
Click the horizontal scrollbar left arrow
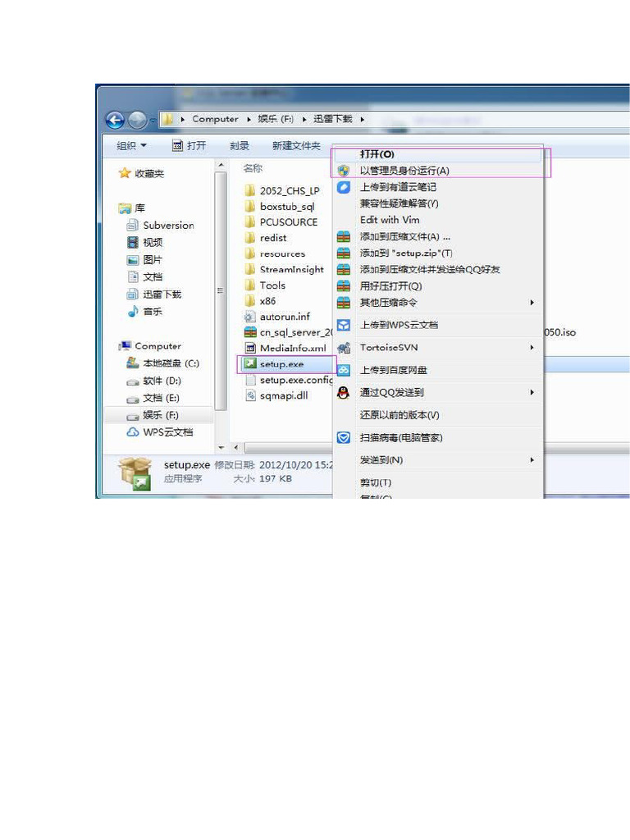235,447
